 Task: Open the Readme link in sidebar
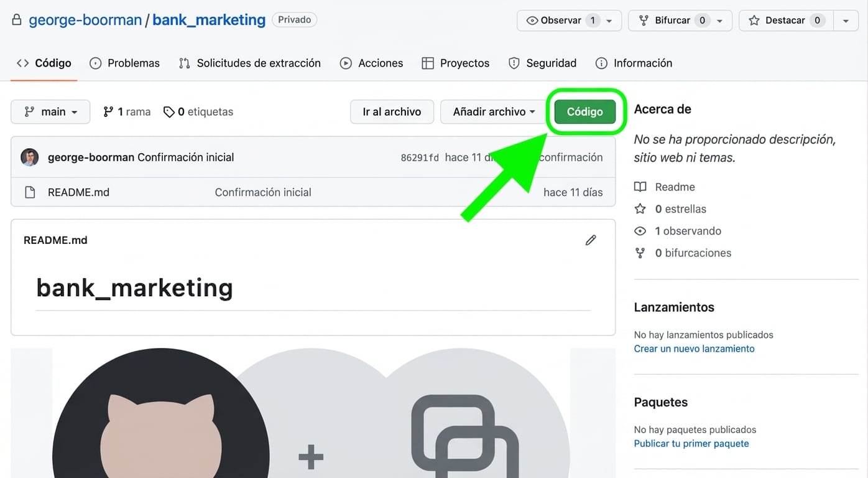point(675,187)
